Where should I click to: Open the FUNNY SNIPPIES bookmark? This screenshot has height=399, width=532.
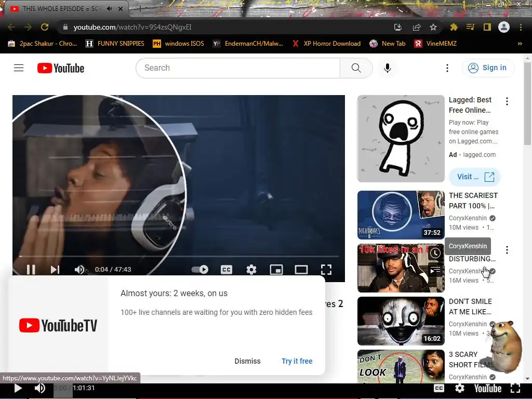pos(115,44)
